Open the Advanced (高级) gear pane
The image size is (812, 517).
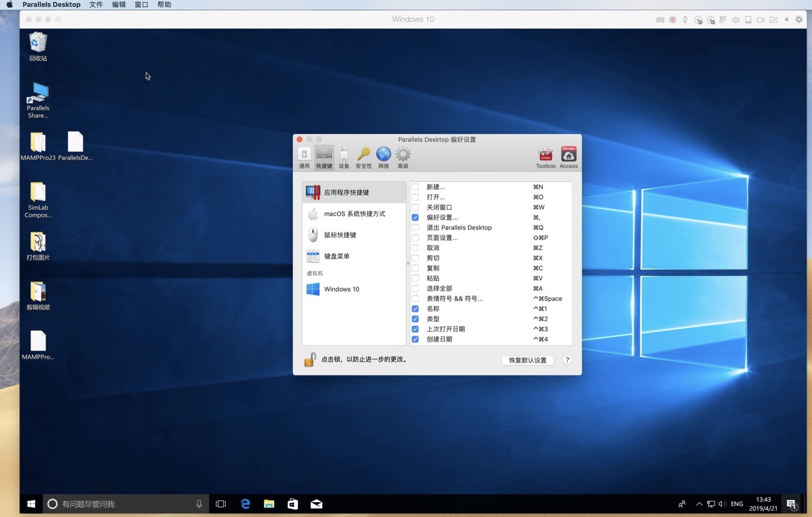click(x=403, y=158)
